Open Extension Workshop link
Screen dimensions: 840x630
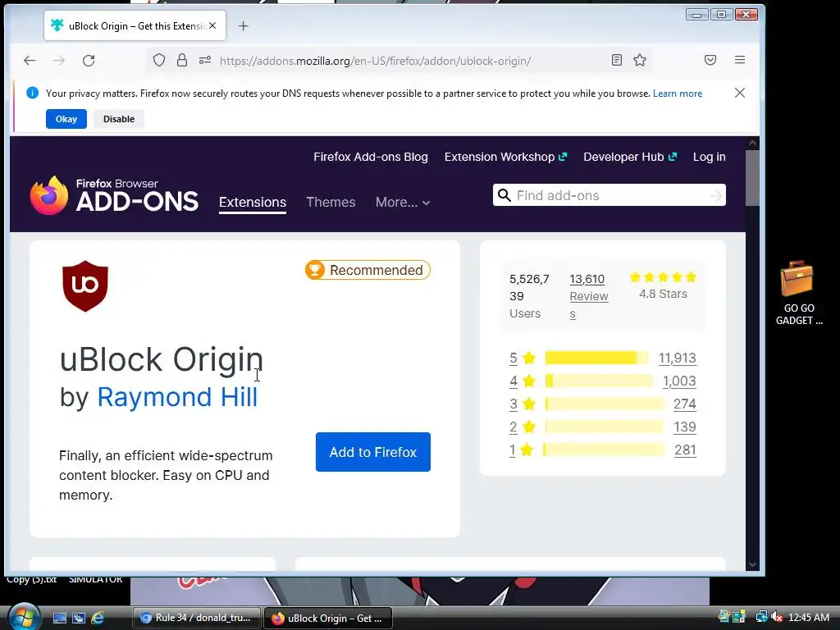click(505, 157)
